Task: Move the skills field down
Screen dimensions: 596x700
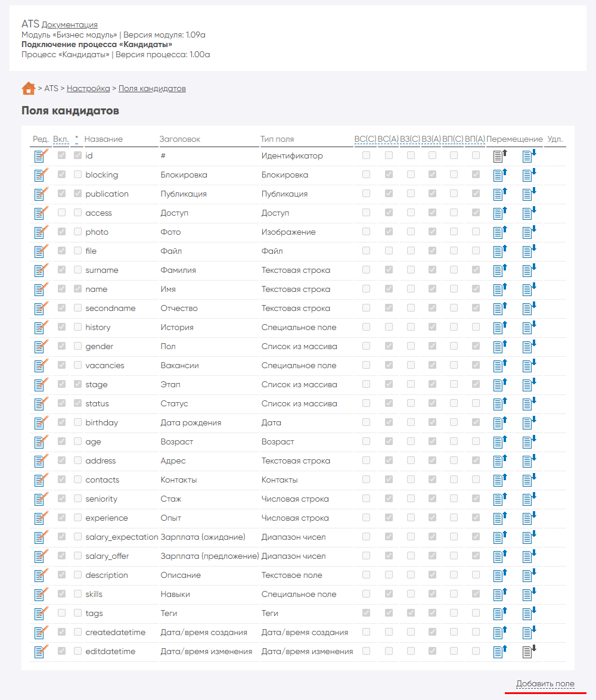Action: (529, 595)
